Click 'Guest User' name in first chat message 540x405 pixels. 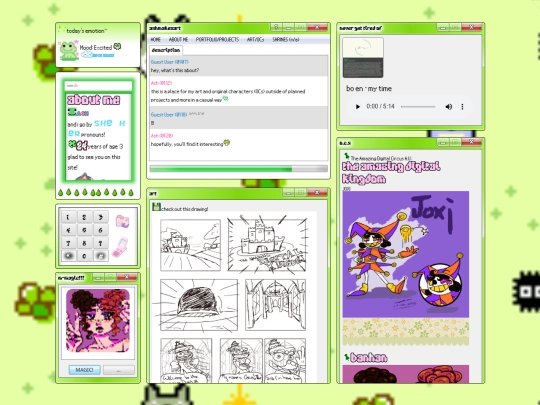point(163,62)
